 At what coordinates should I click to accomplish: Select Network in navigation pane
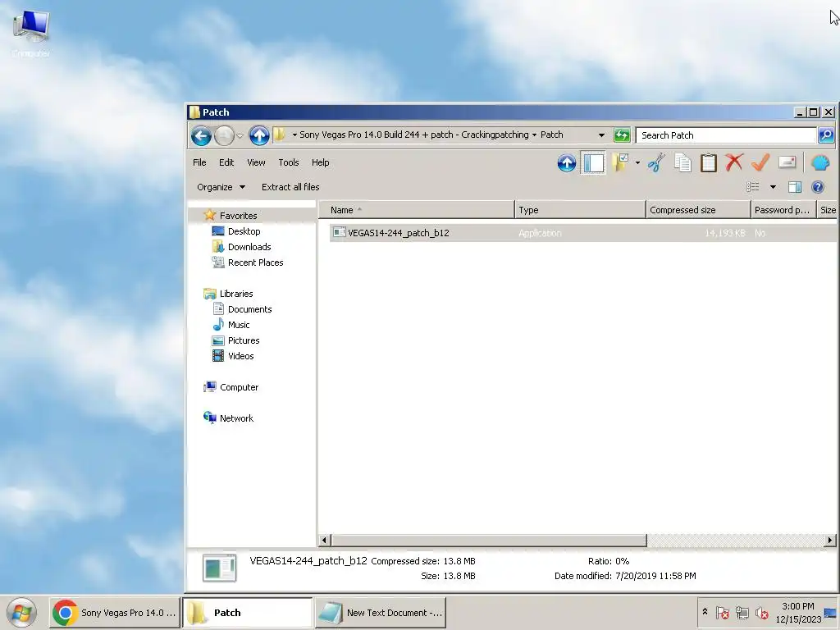click(236, 418)
